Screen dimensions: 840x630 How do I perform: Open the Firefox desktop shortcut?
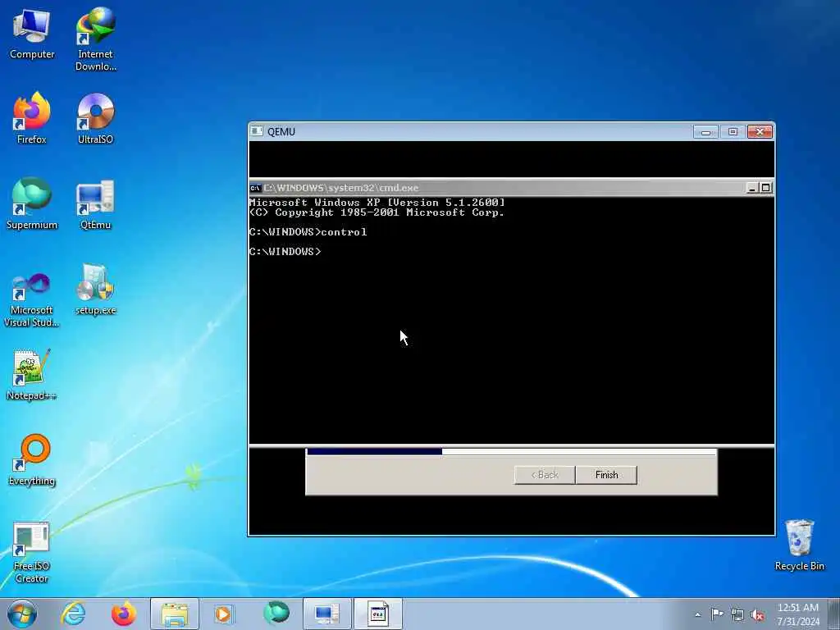pos(32,118)
